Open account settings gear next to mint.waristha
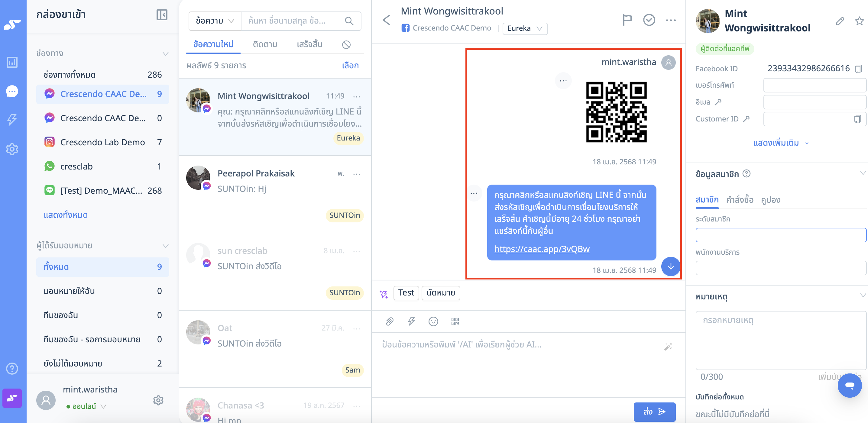The width and height of the screenshot is (868, 423). pos(158,400)
